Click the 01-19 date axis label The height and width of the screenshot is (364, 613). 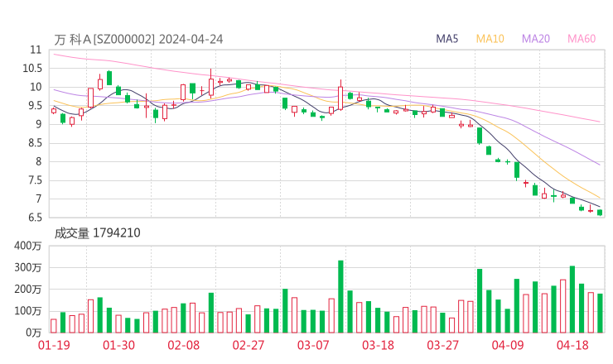pyautogui.click(x=54, y=345)
